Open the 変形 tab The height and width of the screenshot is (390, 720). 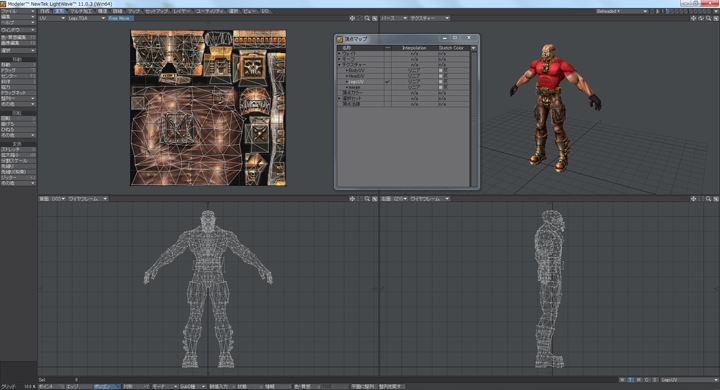[x=60, y=11]
